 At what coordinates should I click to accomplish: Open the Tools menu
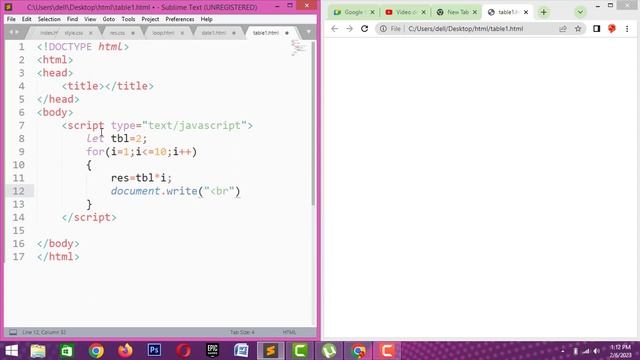128,19
